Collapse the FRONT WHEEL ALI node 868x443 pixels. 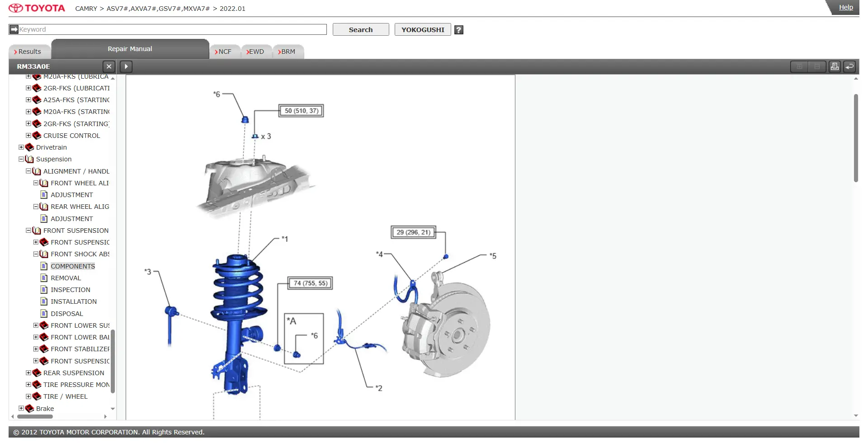(36, 183)
